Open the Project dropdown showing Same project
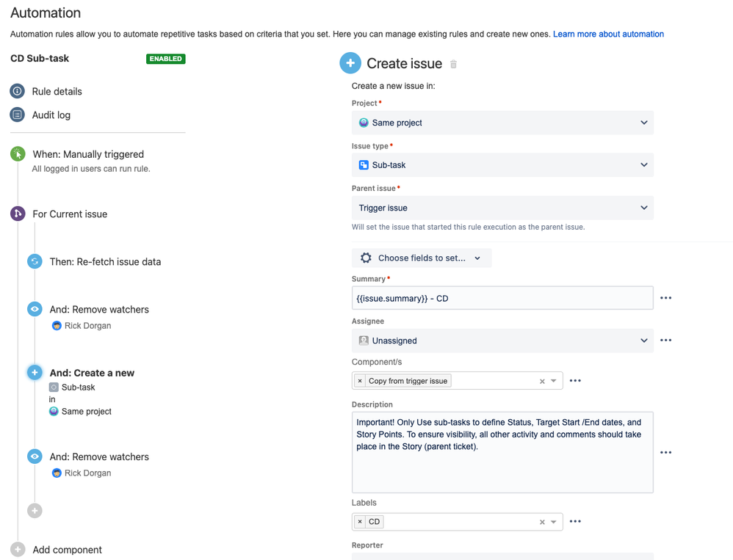The height and width of the screenshot is (560, 733). coord(502,123)
